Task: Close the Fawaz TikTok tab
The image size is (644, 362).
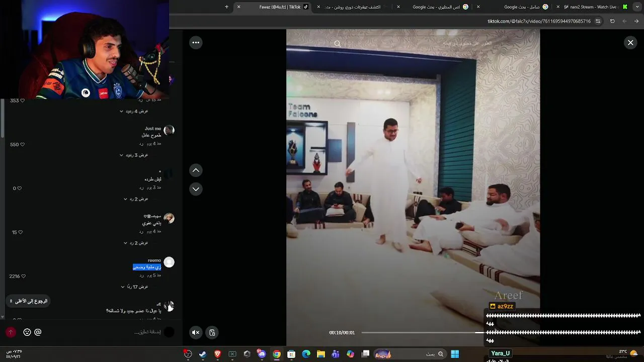Action: coord(239,7)
